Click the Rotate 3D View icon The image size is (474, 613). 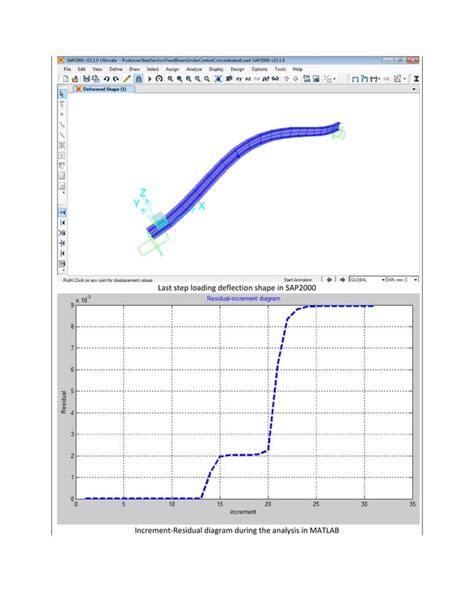(x=266, y=79)
